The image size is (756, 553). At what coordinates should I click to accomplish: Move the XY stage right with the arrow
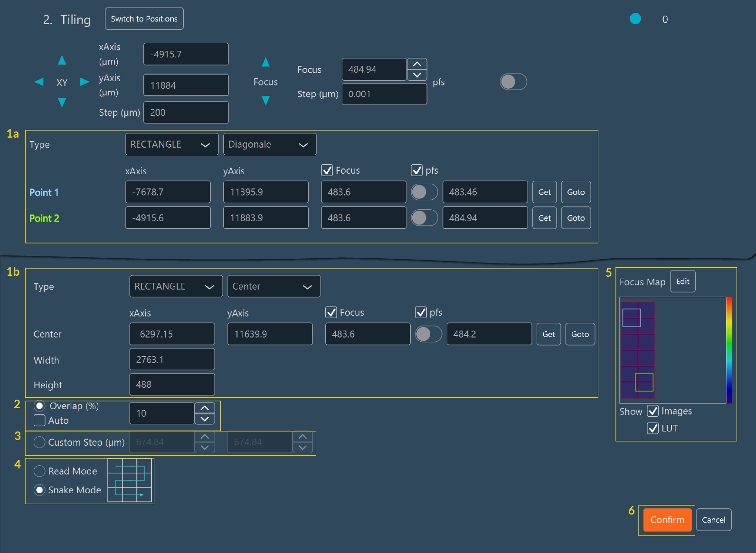click(x=85, y=82)
